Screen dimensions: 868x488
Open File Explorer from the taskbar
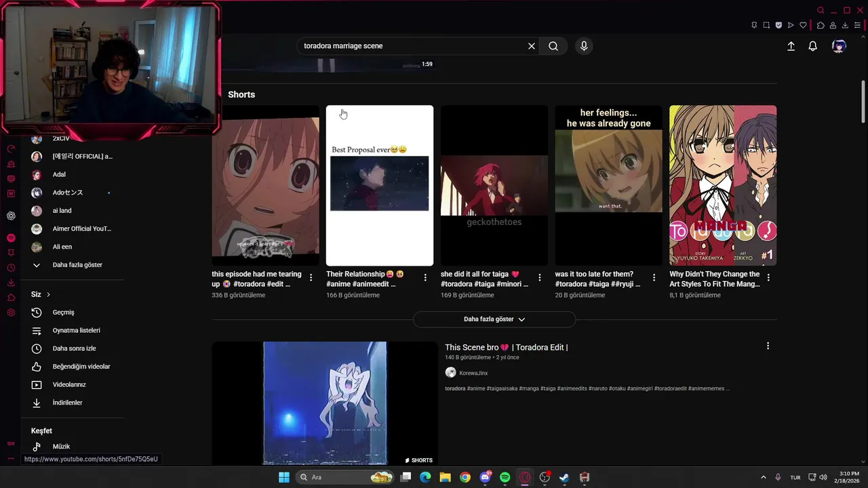445,477
